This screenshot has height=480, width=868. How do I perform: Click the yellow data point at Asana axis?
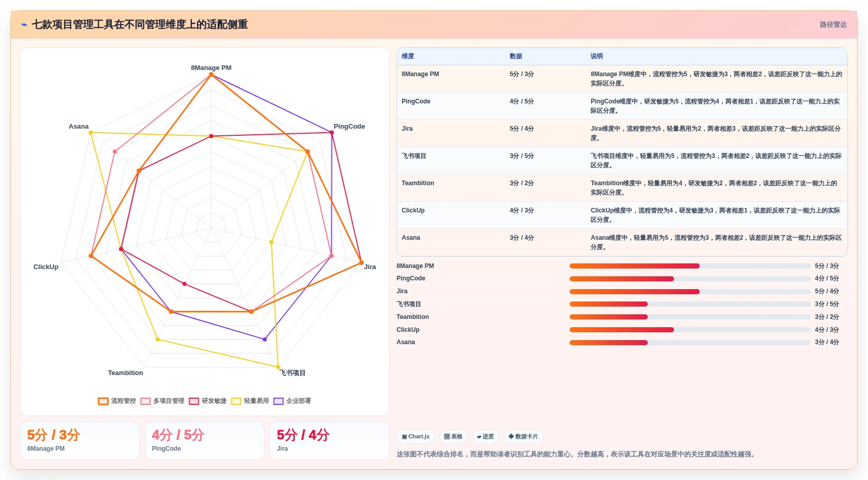pos(91,133)
